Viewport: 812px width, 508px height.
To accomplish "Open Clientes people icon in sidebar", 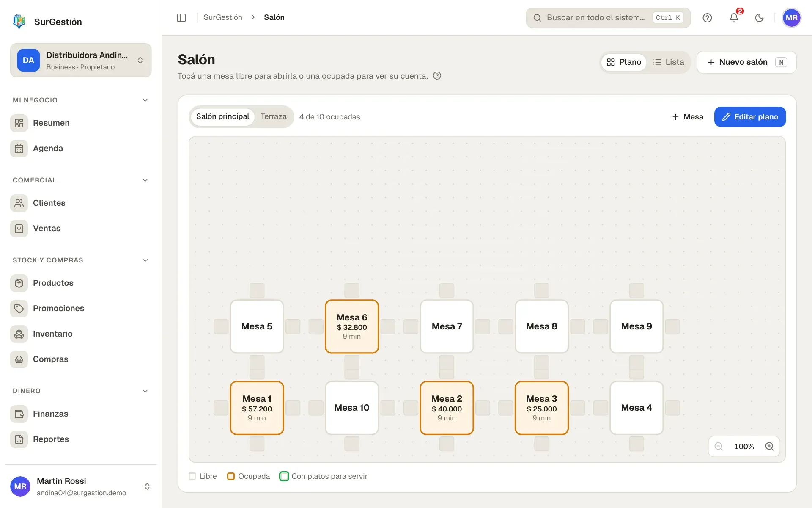I will [19, 203].
